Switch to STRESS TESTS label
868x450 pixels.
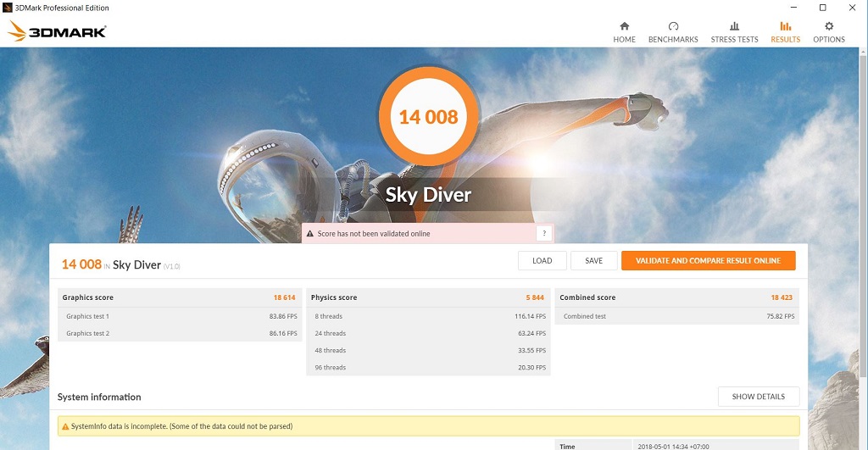[734, 39]
